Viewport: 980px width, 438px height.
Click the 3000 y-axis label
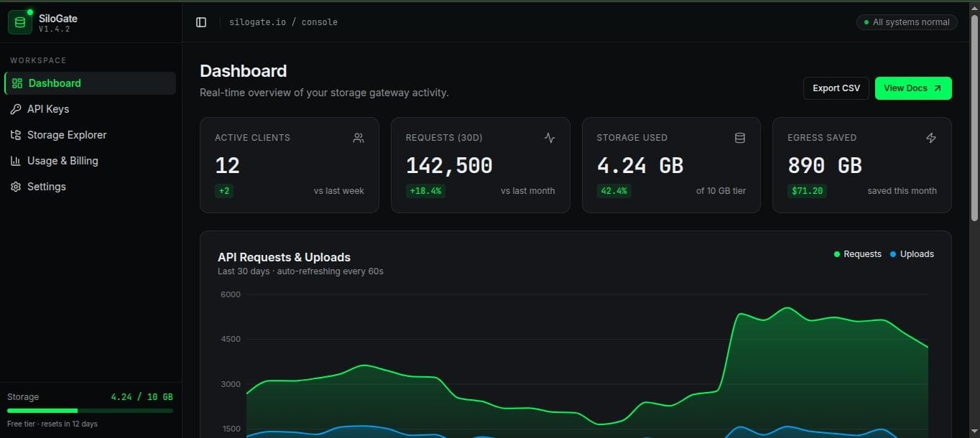(231, 384)
